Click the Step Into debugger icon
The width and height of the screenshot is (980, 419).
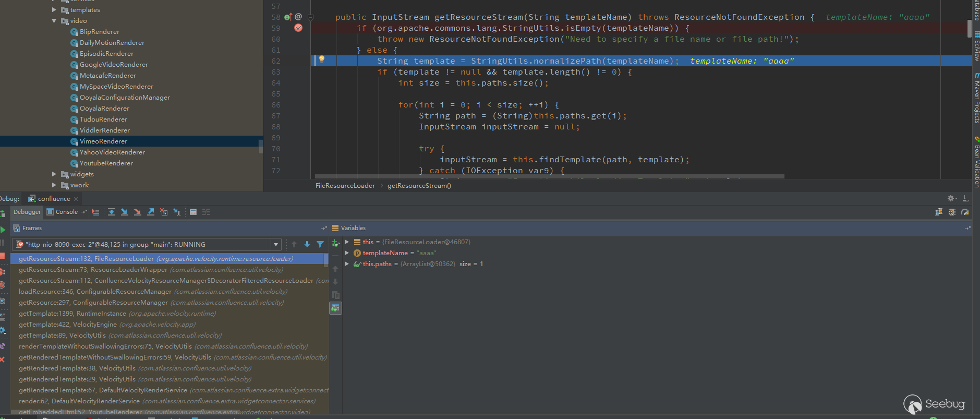pyautogui.click(x=125, y=212)
